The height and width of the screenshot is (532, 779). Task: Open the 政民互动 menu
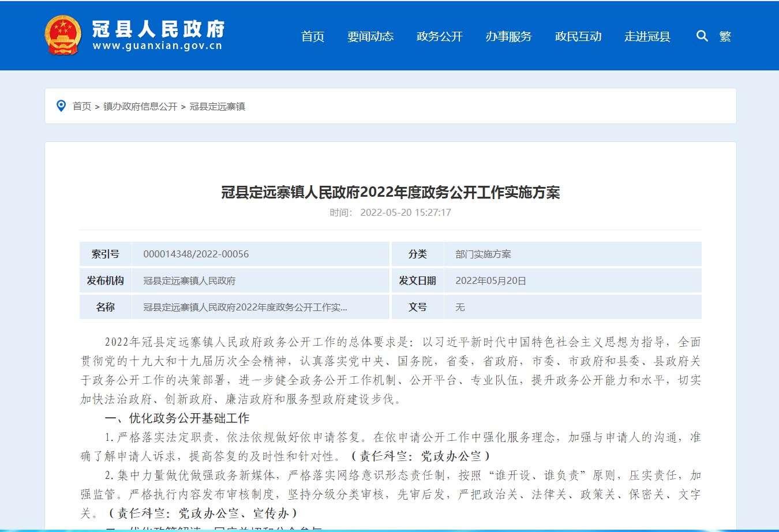click(x=578, y=36)
